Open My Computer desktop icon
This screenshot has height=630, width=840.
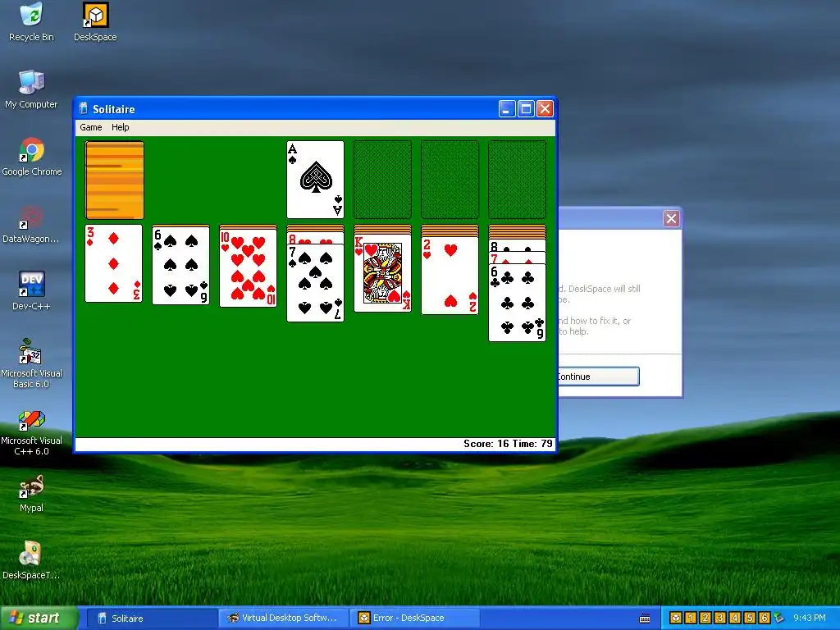[x=32, y=89]
